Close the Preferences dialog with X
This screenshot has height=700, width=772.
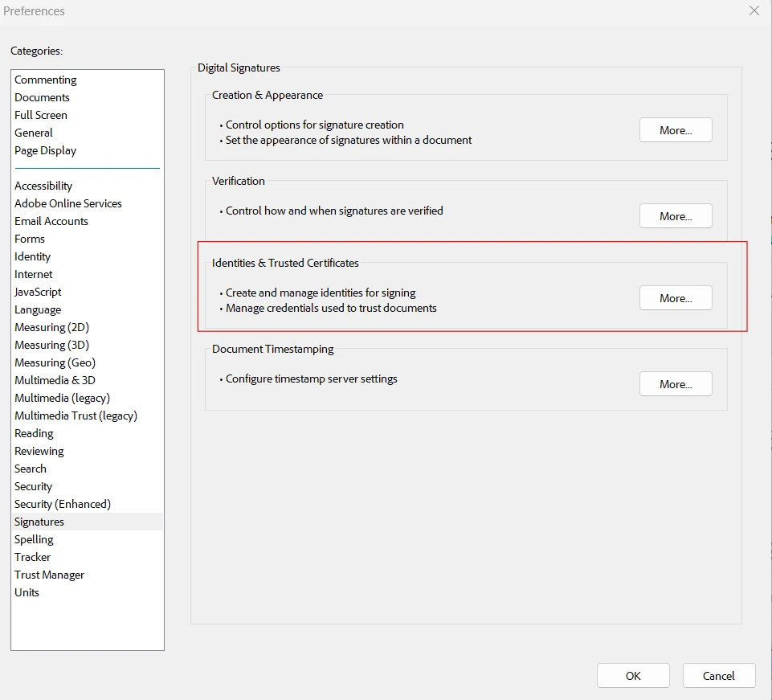[754, 11]
